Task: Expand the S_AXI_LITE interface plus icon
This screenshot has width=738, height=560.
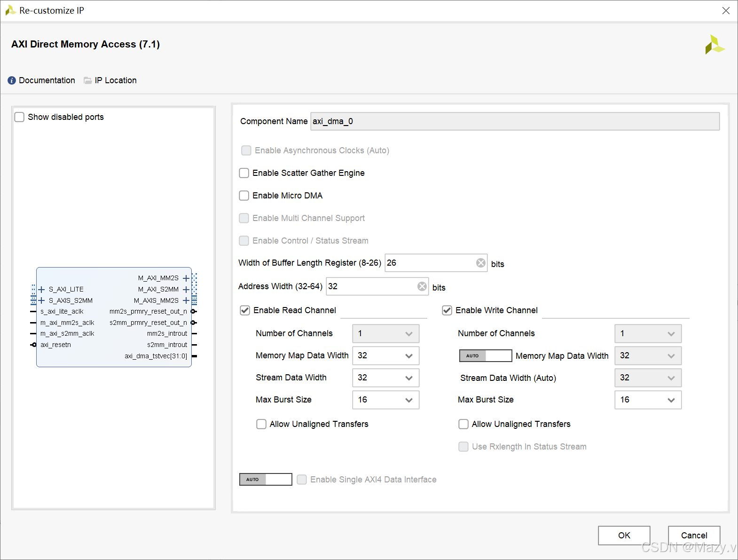Action: tap(41, 289)
